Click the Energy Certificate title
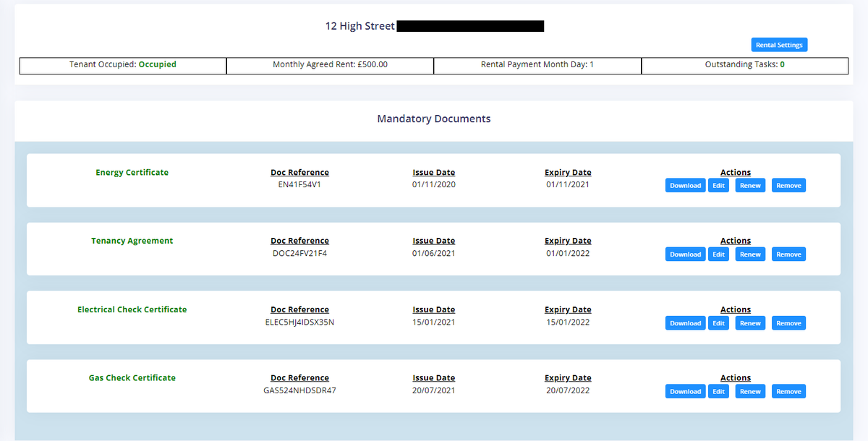This screenshot has width=868, height=441. (132, 172)
